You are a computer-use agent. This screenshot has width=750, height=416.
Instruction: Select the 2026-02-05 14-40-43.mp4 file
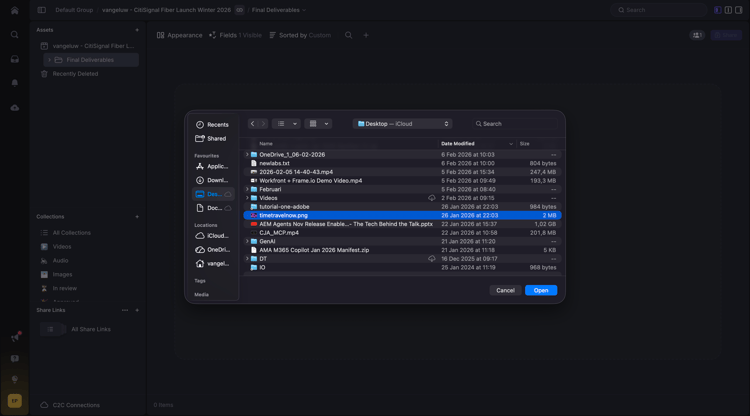pyautogui.click(x=402, y=172)
